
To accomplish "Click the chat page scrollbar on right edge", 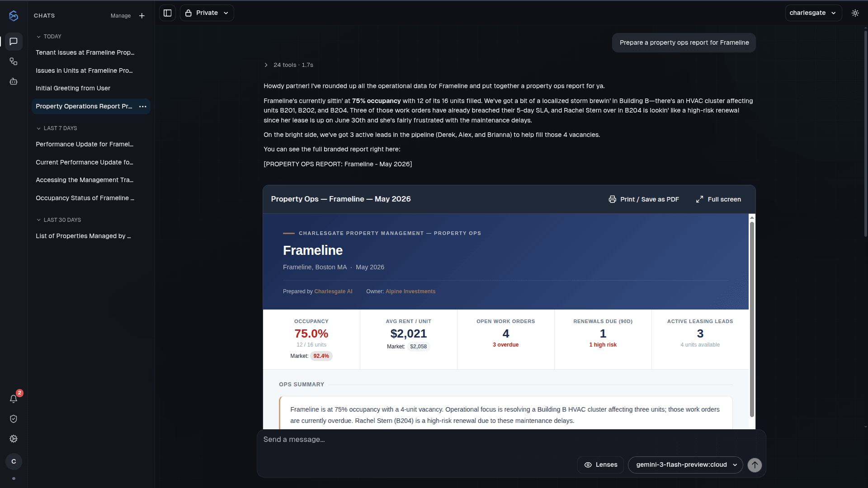I will click(x=865, y=133).
